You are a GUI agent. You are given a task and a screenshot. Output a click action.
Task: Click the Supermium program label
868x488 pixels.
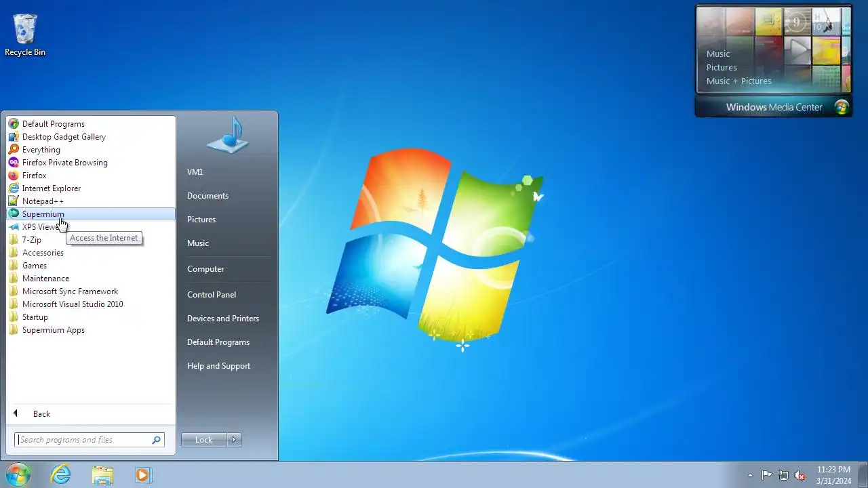[43, 214]
